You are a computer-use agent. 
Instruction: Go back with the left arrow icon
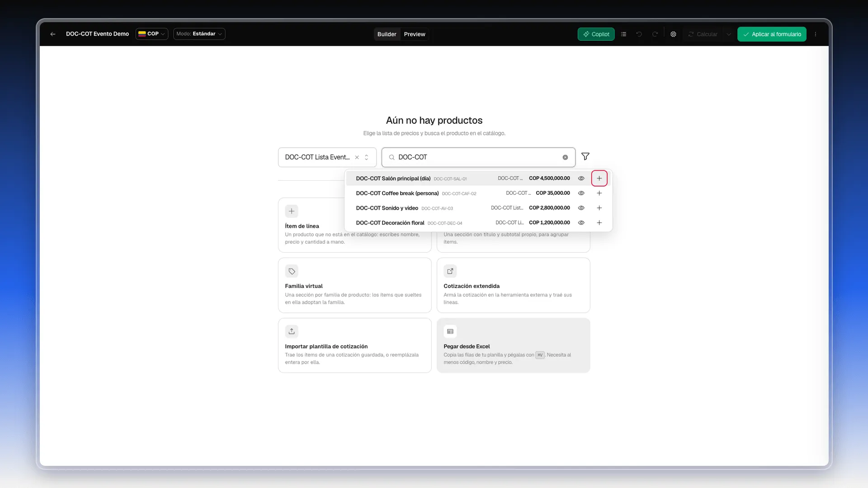[53, 34]
